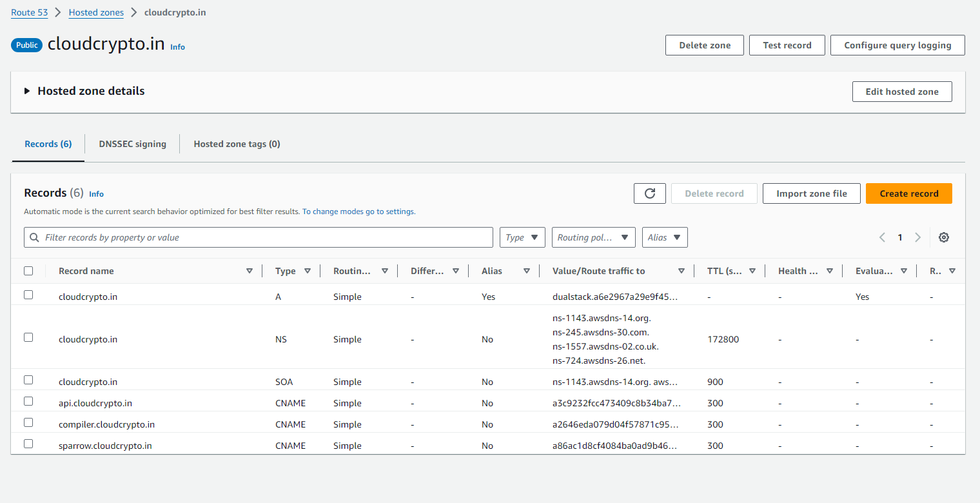Click the dualstack.a6e2967a29e9f45 value cell
The image size is (980, 503).
615,297
